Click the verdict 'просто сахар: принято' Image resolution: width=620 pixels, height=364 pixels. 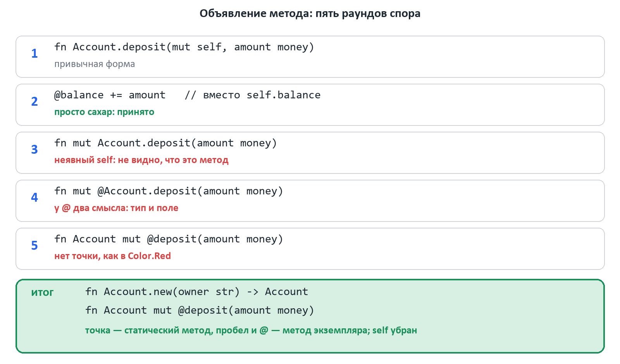[x=104, y=112]
